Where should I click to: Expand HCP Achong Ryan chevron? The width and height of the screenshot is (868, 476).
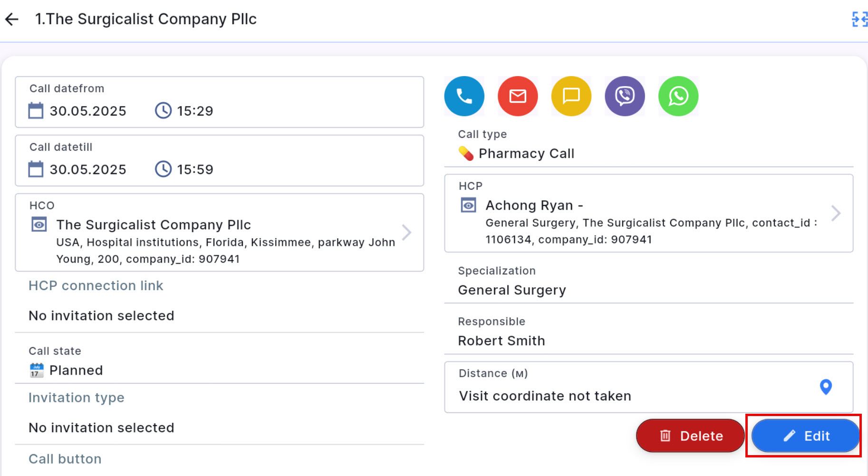pos(836,213)
